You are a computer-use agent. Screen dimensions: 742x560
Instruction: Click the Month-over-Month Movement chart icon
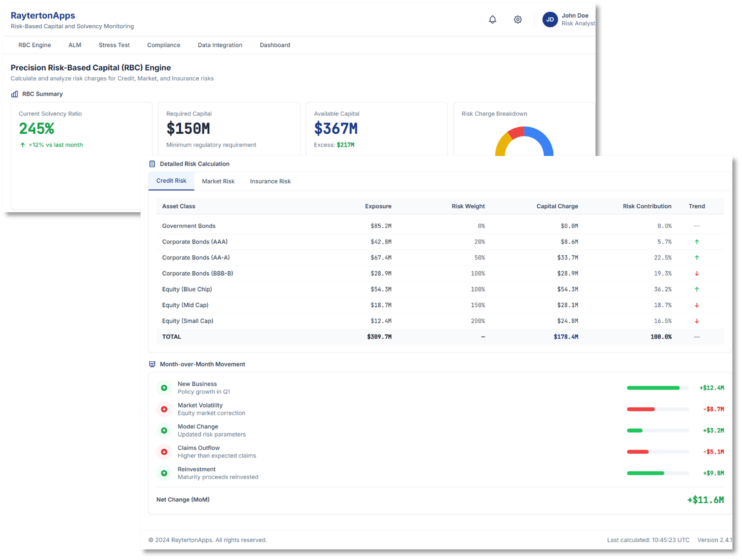click(x=152, y=364)
